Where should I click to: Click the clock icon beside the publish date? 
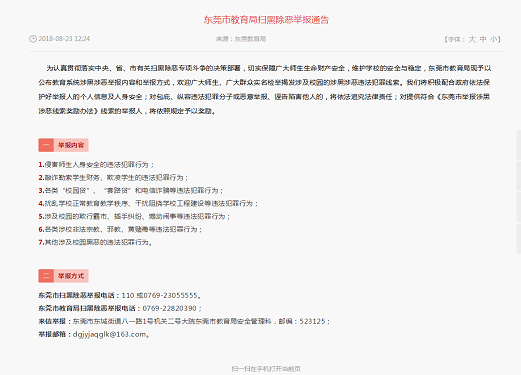coord(33,39)
